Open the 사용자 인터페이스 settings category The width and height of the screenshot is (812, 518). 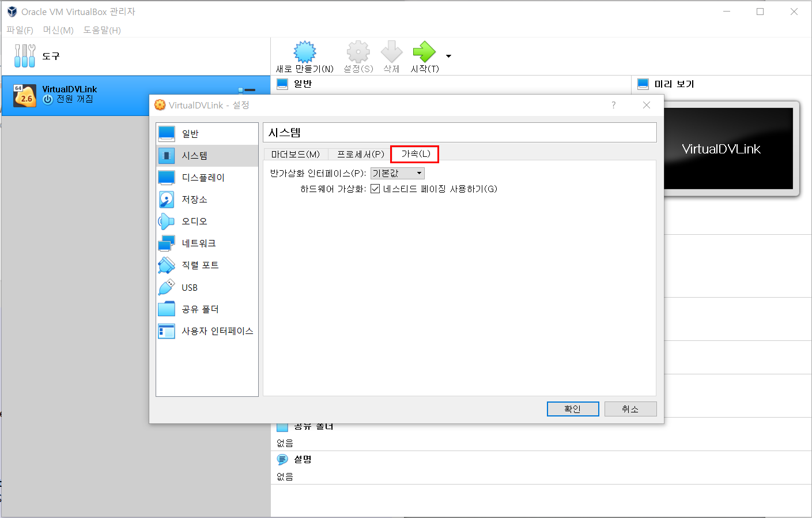click(x=207, y=331)
